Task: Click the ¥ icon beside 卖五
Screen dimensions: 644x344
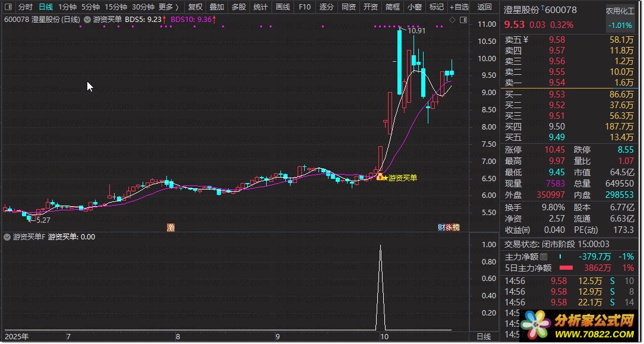Action: [x=526, y=40]
